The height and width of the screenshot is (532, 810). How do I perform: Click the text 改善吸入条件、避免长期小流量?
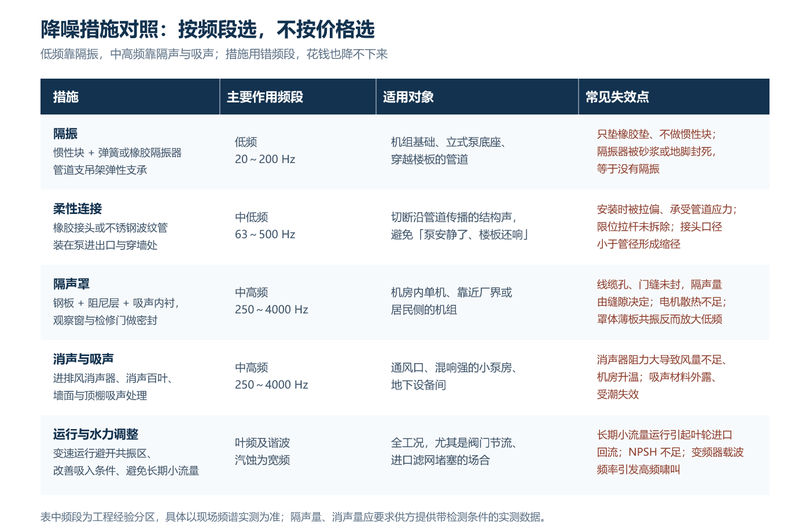[x=126, y=471]
